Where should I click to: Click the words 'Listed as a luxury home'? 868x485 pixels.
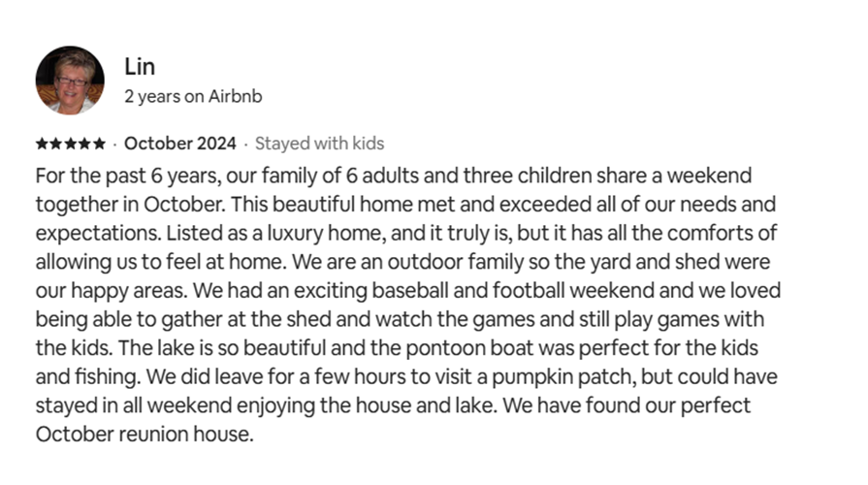click(266, 235)
